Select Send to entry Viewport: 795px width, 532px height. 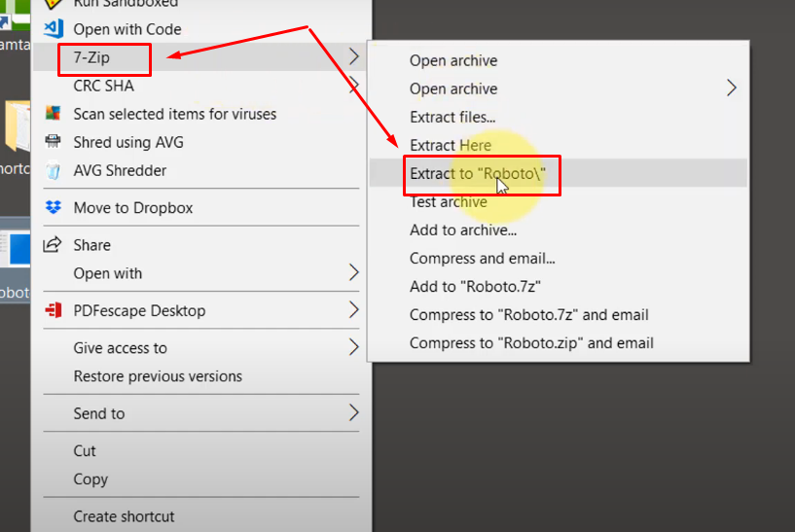click(x=99, y=414)
